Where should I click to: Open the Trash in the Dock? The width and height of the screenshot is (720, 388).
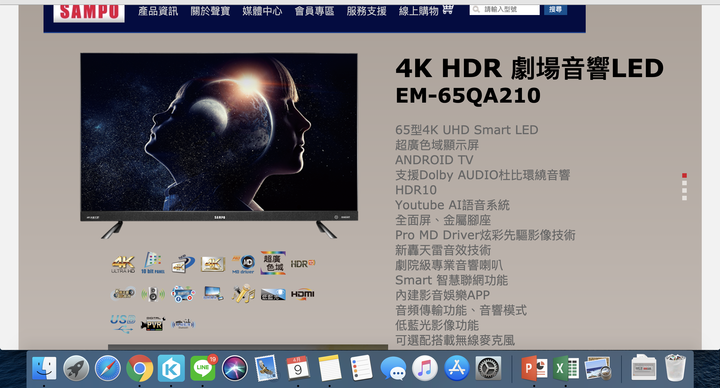tap(675, 367)
